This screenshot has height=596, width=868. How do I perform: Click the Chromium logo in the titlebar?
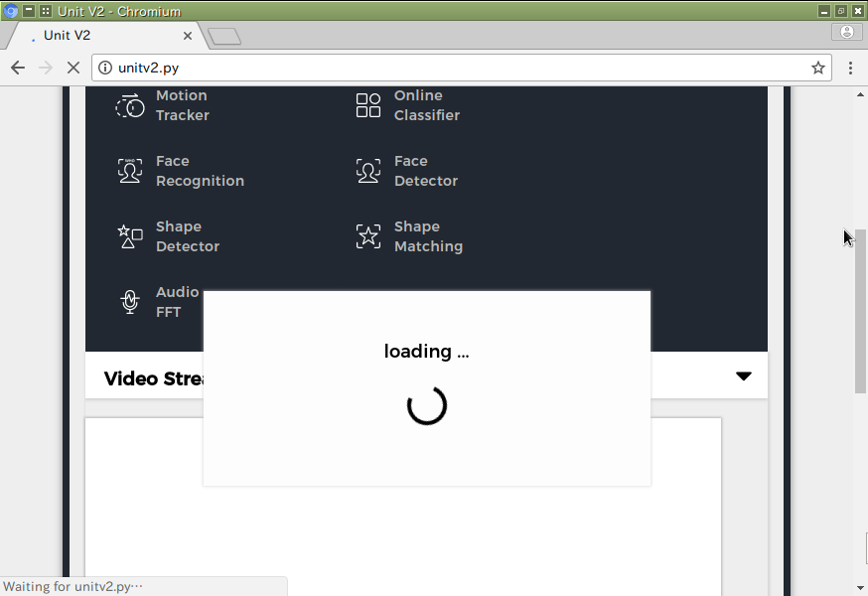(x=10, y=10)
